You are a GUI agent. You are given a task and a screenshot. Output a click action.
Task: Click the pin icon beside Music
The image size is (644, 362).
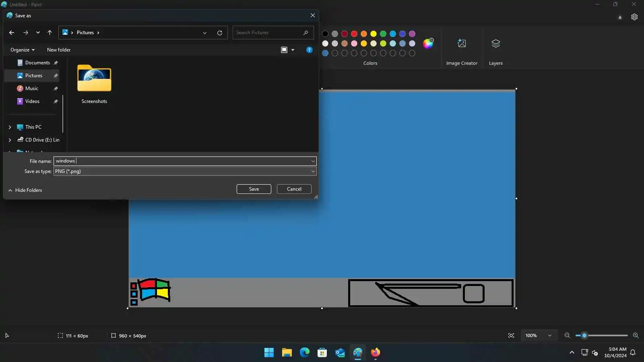(x=56, y=88)
